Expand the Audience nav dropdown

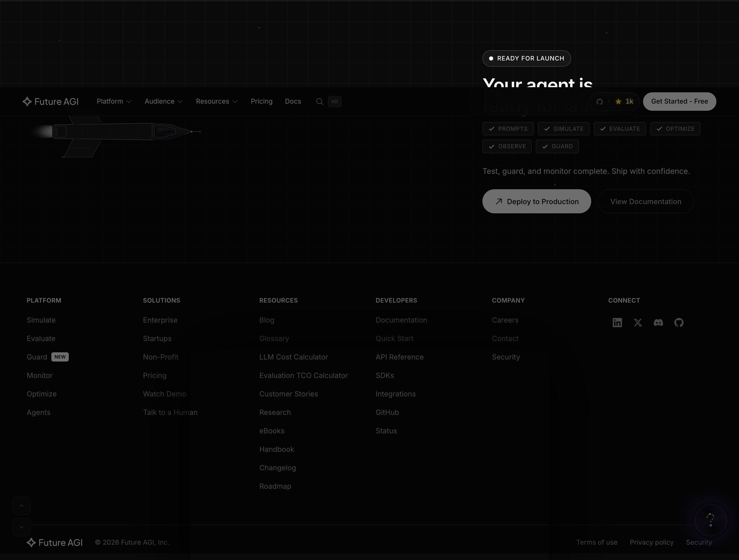coord(164,101)
